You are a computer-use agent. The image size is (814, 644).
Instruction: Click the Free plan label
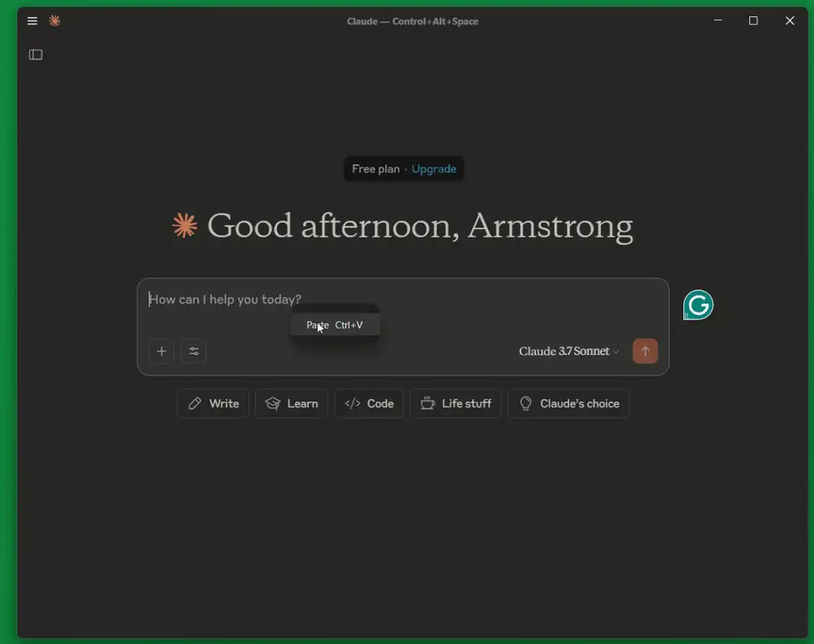tap(375, 169)
